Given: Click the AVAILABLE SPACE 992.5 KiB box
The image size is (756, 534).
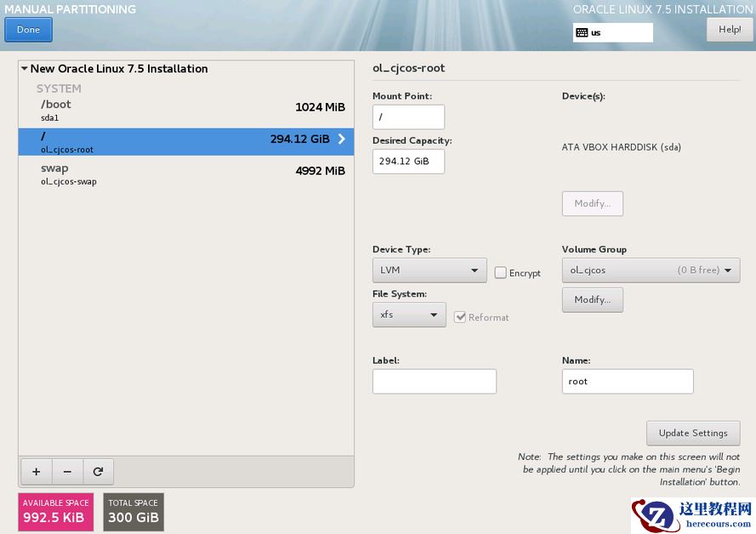Looking at the screenshot, I should (x=56, y=512).
